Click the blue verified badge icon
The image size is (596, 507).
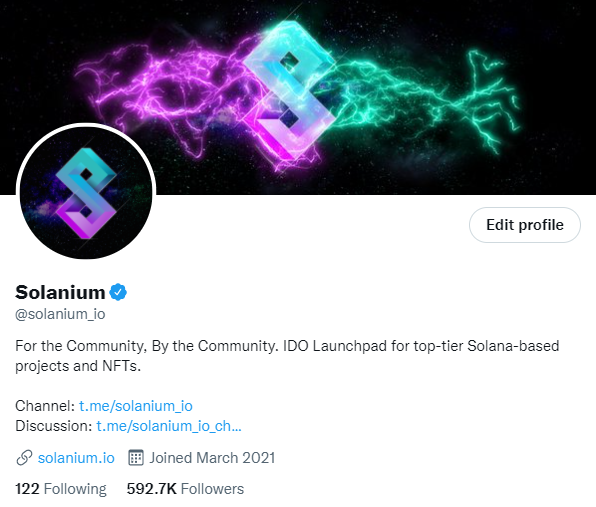click(118, 292)
